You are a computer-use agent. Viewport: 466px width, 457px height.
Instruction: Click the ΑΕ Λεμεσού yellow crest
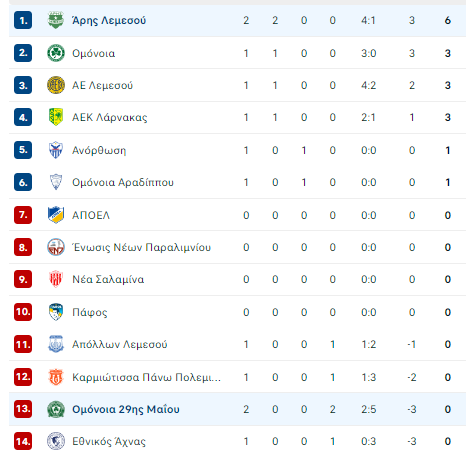56,85
